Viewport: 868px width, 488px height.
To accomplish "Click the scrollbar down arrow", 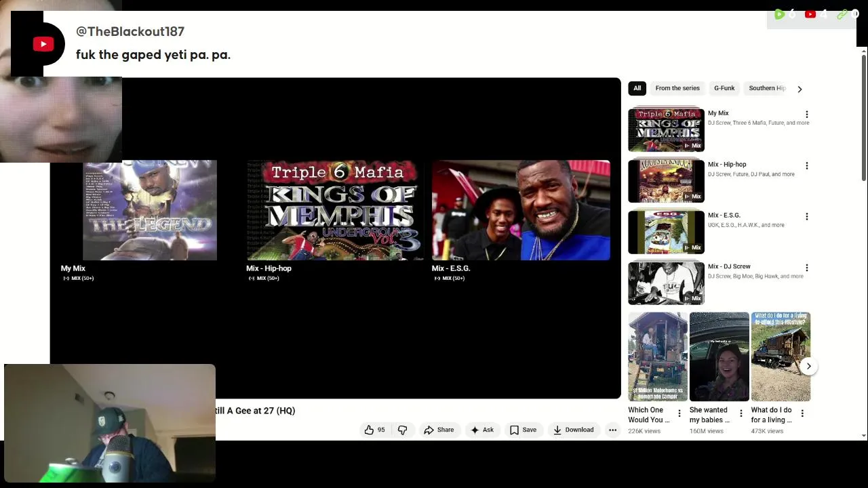I will 863,436.
